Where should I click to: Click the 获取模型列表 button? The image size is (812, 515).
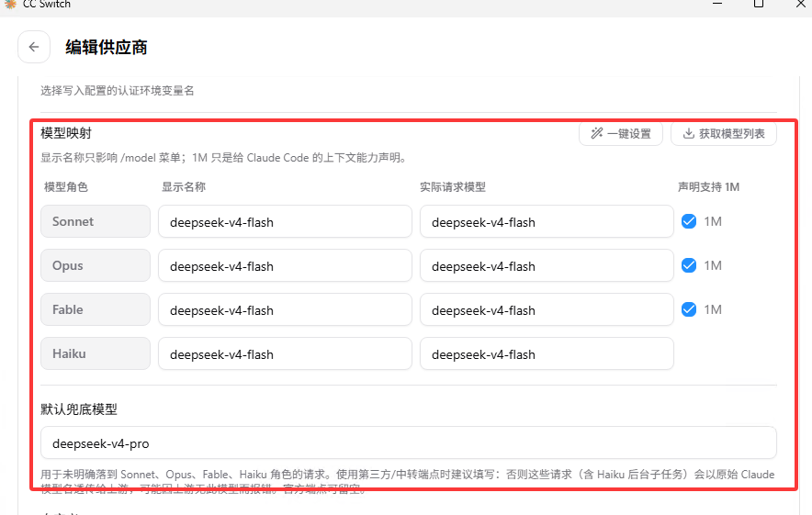724,133
